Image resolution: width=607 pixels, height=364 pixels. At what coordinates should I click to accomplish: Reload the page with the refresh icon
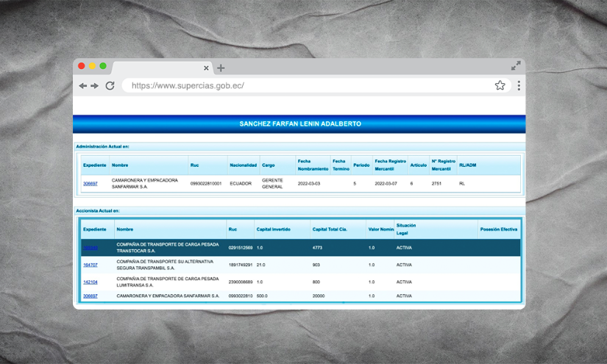tap(110, 85)
